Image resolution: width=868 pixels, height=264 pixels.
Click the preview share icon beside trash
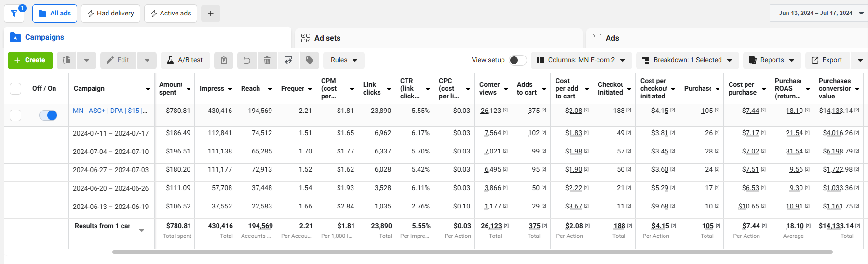288,60
